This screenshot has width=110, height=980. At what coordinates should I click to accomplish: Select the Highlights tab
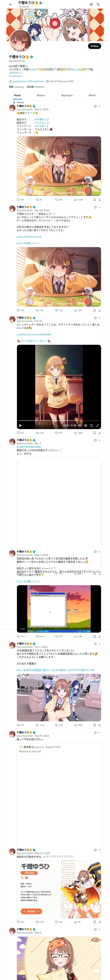pos(67,96)
